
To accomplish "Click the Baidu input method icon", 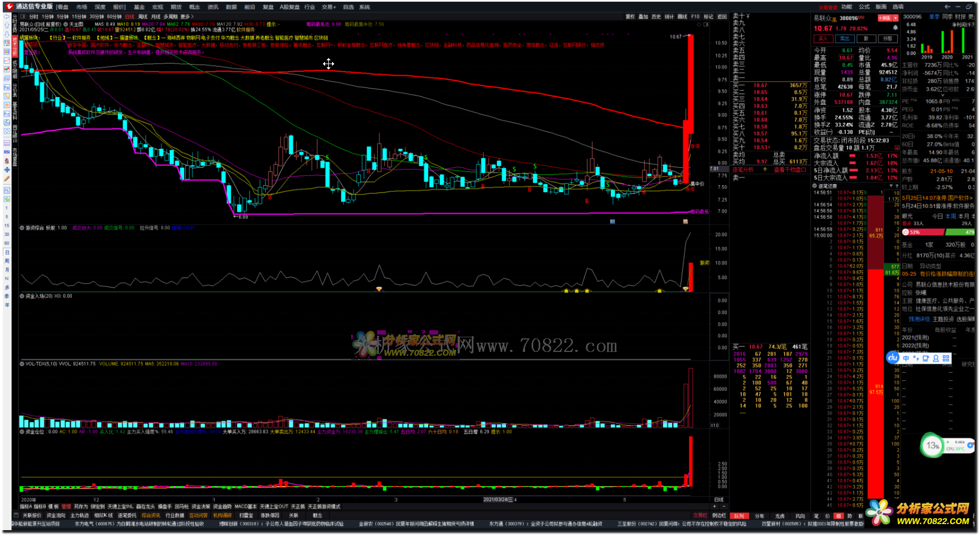I will point(892,358).
